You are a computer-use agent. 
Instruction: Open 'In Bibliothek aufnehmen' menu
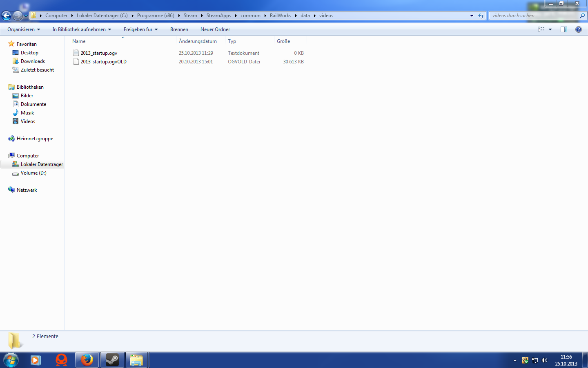[82, 29]
